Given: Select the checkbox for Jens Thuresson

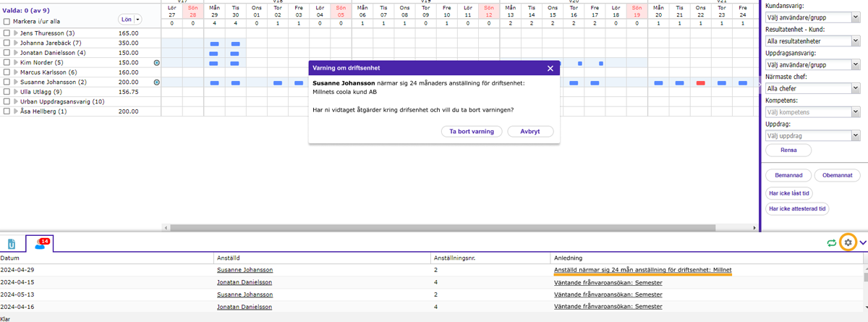Looking at the screenshot, I should pos(7,33).
